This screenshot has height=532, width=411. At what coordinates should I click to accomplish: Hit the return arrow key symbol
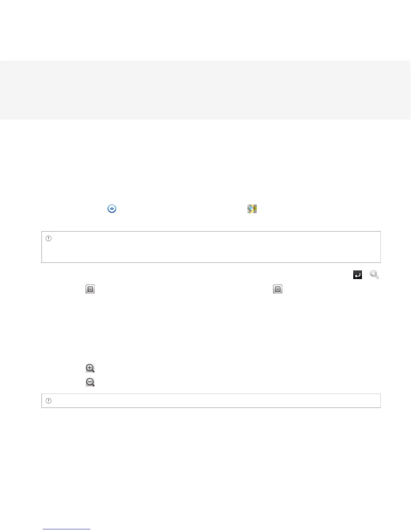click(x=358, y=275)
